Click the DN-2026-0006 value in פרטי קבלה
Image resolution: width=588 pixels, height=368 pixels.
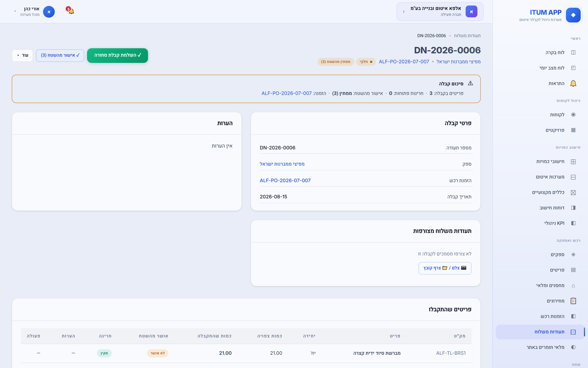[x=278, y=148]
